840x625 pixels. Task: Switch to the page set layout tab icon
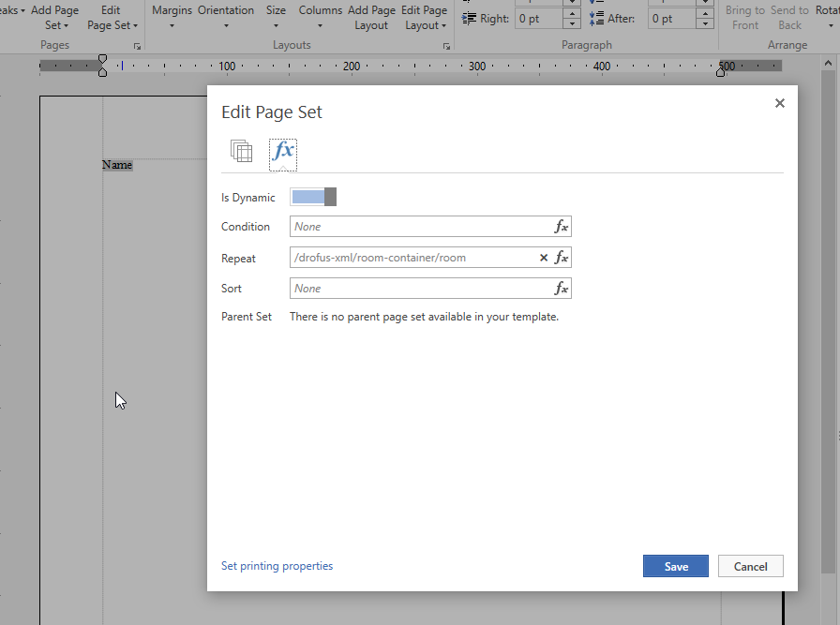(x=241, y=152)
